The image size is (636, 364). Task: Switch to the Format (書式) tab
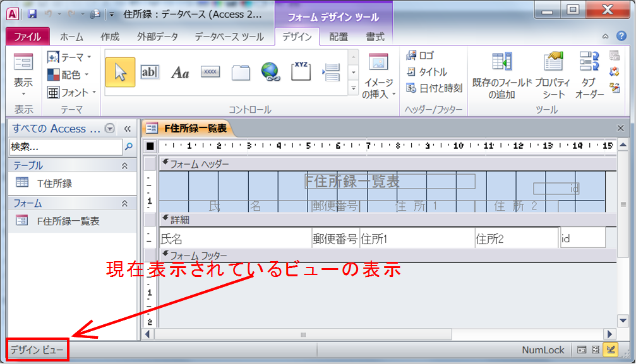point(375,37)
